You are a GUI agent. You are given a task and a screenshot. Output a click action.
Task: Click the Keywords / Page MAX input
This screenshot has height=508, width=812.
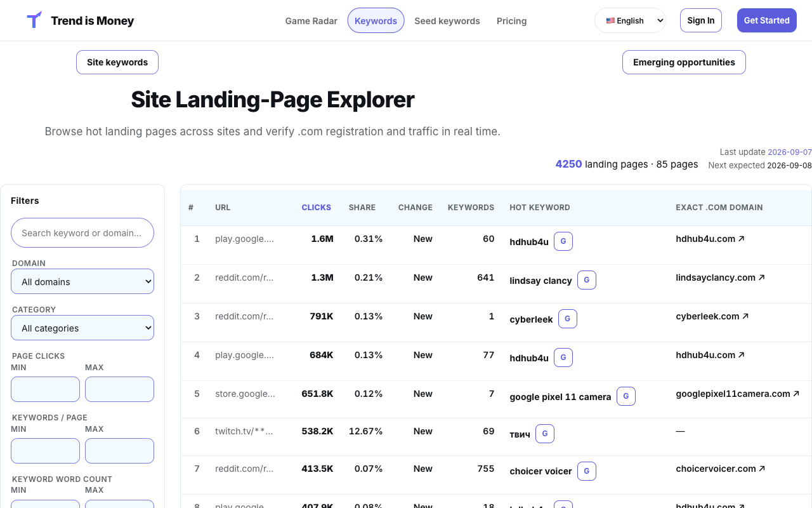tap(119, 451)
